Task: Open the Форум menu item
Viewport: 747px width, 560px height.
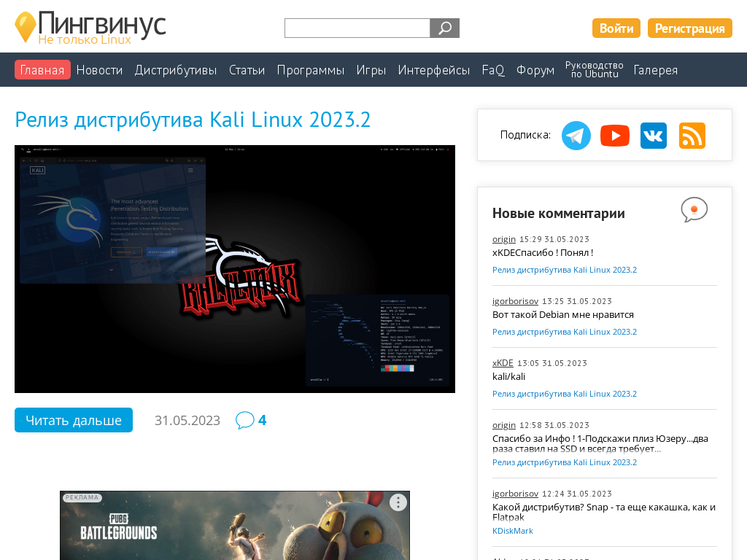Action: (535, 70)
